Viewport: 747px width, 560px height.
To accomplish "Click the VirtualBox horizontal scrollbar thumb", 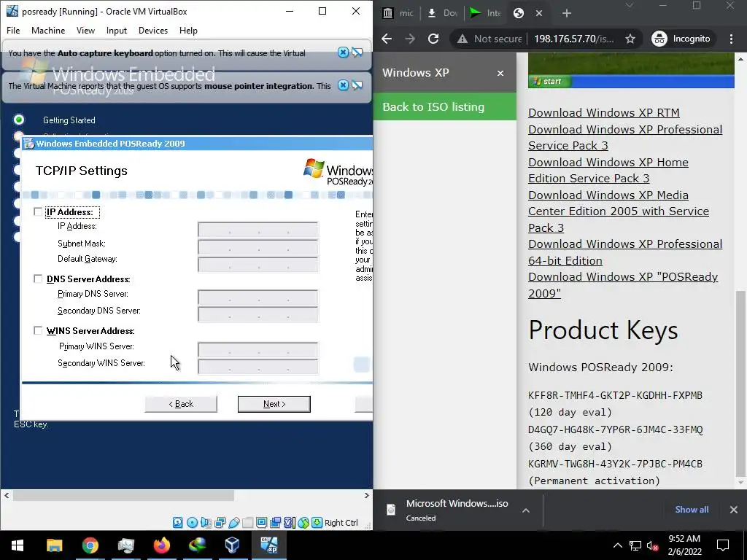I will (x=123, y=495).
